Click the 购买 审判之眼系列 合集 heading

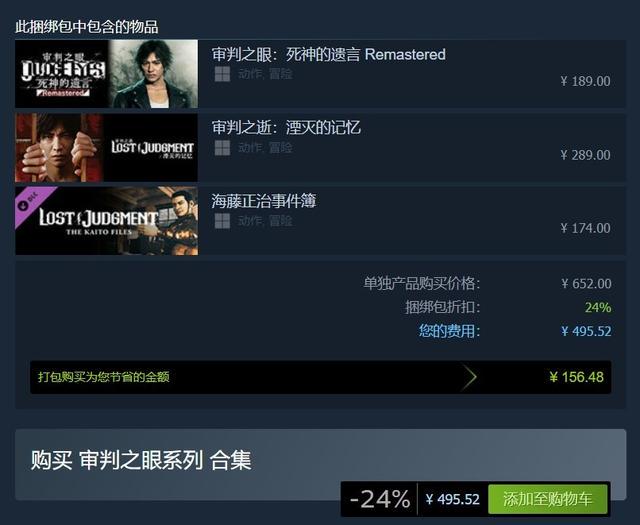pyautogui.click(x=141, y=460)
